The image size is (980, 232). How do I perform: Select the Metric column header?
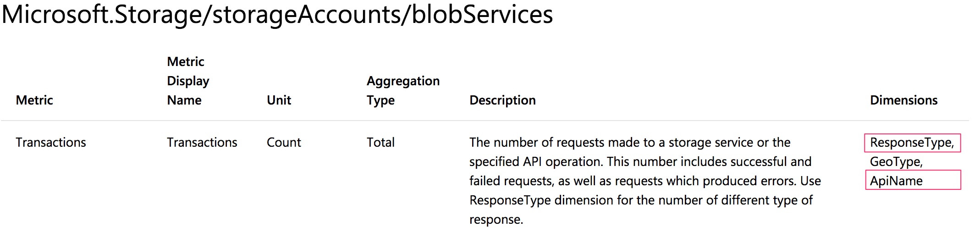[x=34, y=100]
